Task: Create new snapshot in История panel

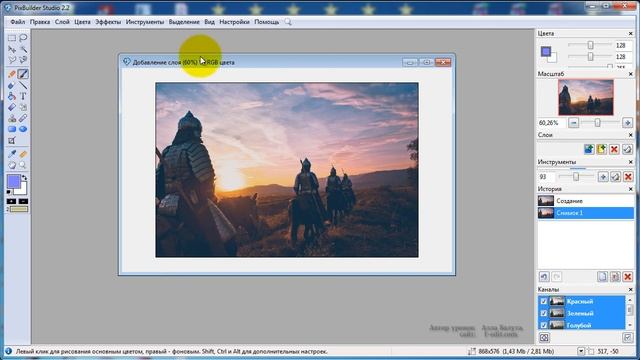Action: (x=602, y=277)
